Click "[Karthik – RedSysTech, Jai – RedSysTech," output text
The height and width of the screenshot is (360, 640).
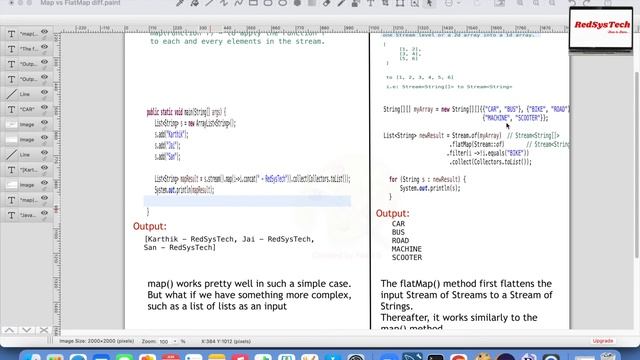tap(229, 239)
